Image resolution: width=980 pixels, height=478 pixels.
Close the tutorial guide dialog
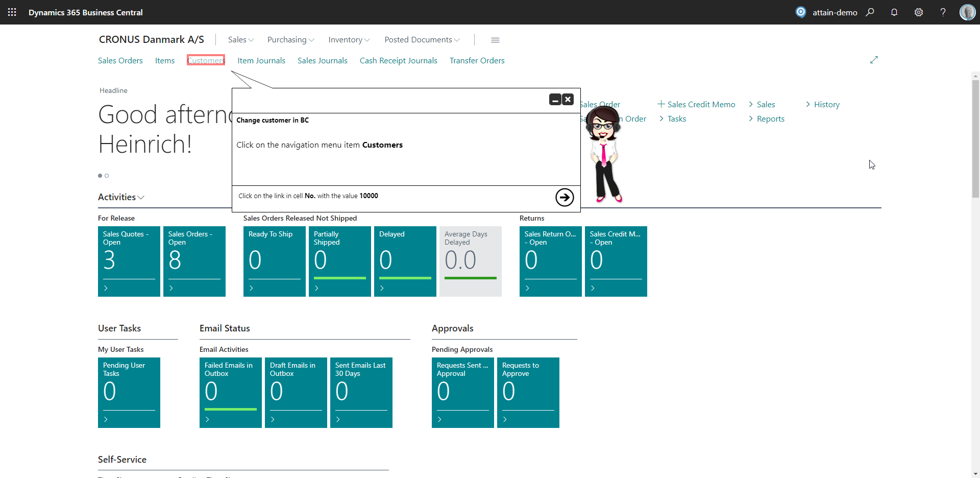coord(568,100)
